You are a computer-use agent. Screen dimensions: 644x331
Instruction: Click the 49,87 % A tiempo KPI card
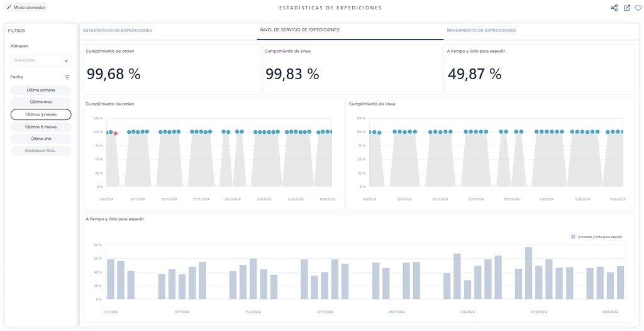[x=539, y=70]
